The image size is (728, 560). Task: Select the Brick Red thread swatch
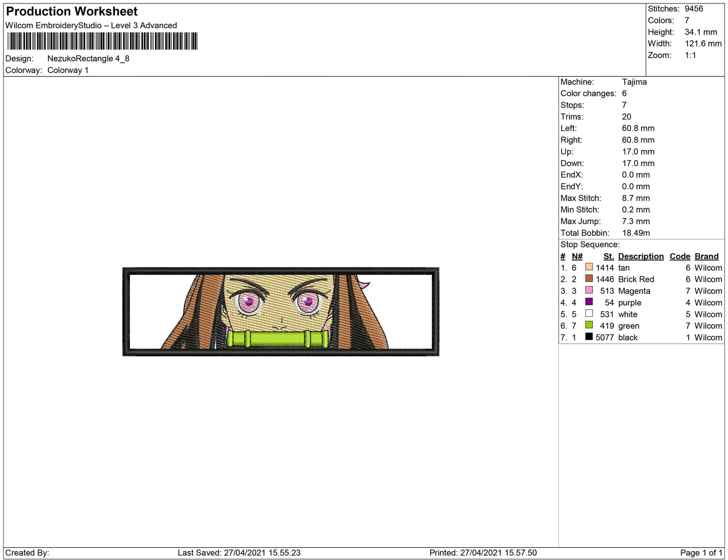click(589, 278)
